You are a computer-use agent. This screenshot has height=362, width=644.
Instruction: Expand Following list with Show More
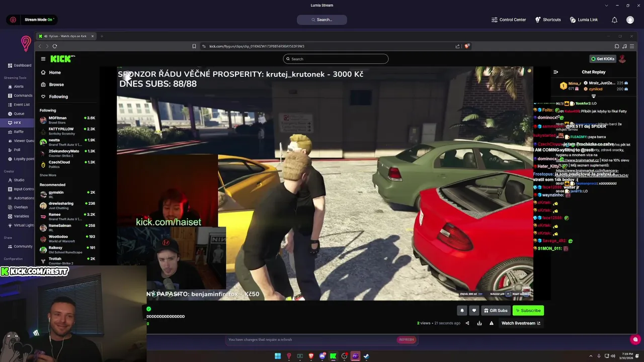coord(48,175)
